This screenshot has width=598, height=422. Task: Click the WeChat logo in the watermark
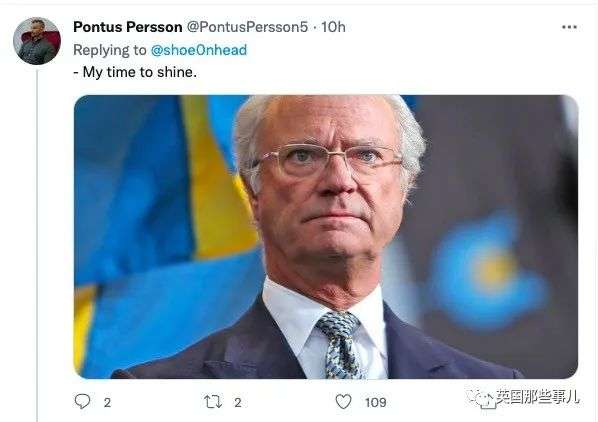[481, 399]
